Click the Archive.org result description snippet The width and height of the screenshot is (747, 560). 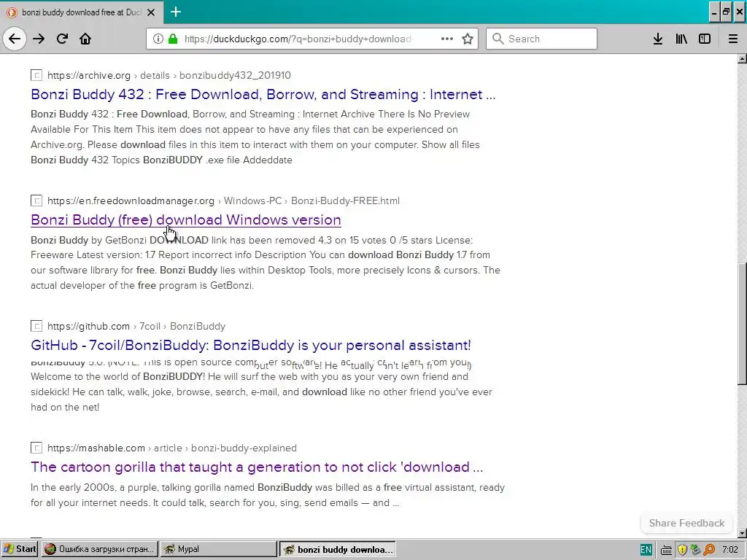[255, 137]
